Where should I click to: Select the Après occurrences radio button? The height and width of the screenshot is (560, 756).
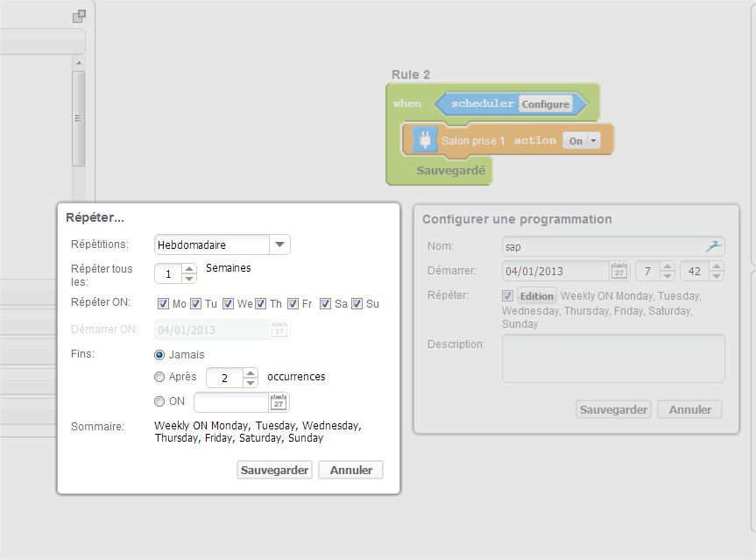[x=159, y=377]
